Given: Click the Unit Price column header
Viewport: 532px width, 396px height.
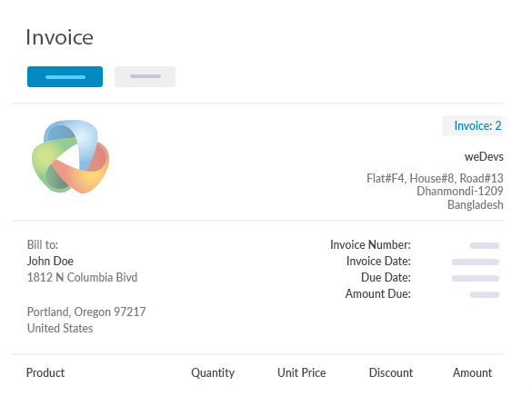Looking at the screenshot, I should (x=302, y=373).
